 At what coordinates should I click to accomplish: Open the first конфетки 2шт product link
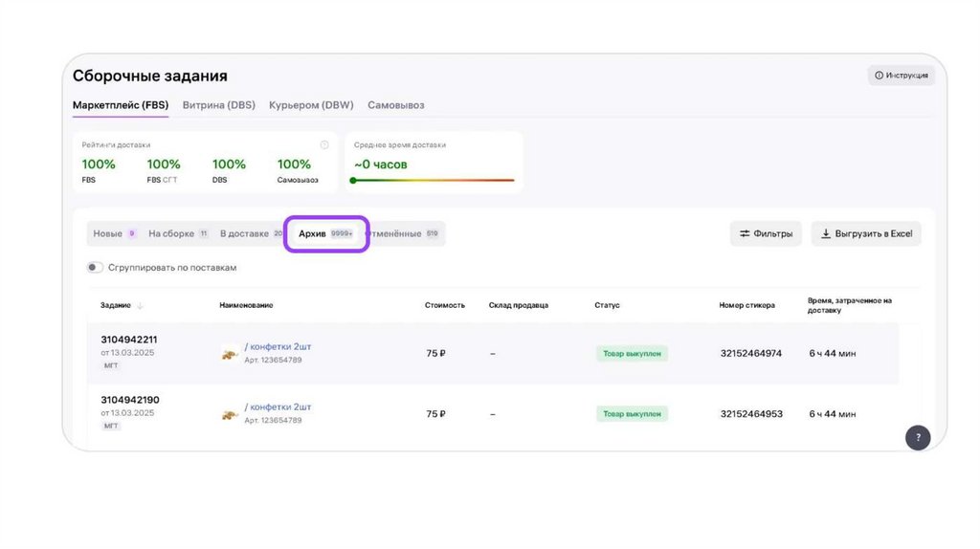coord(278,347)
